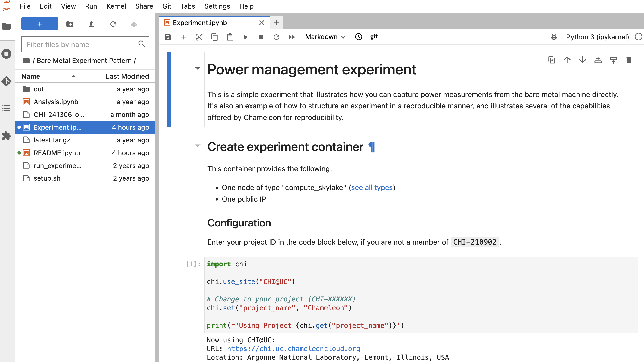Open the File menu
This screenshot has width=644, height=362.
[x=25, y=6]
